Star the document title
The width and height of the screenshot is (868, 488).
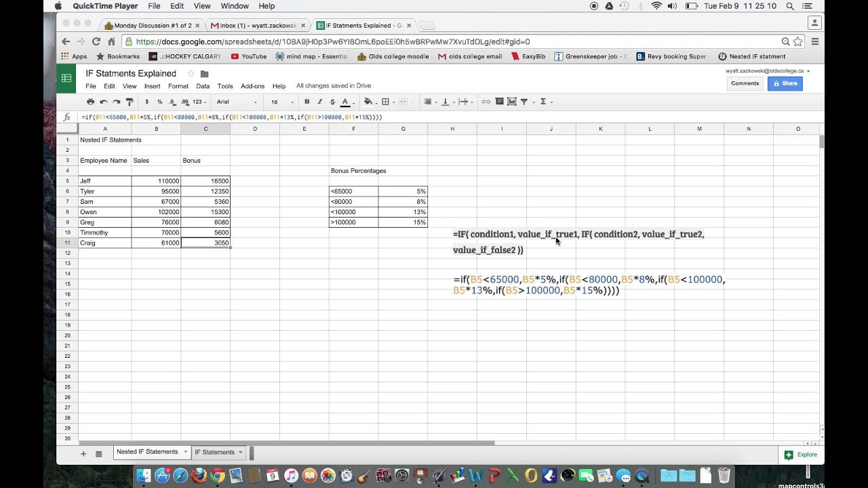[191, 74]
